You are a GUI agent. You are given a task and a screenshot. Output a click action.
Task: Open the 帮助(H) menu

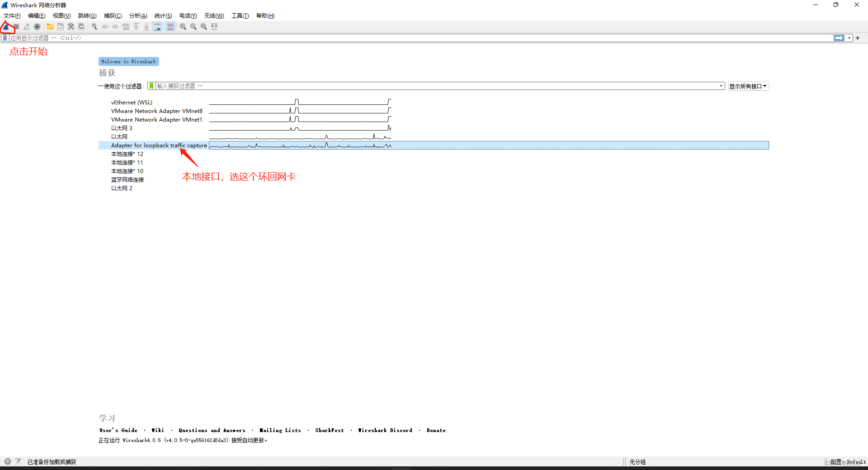(265, 16)
